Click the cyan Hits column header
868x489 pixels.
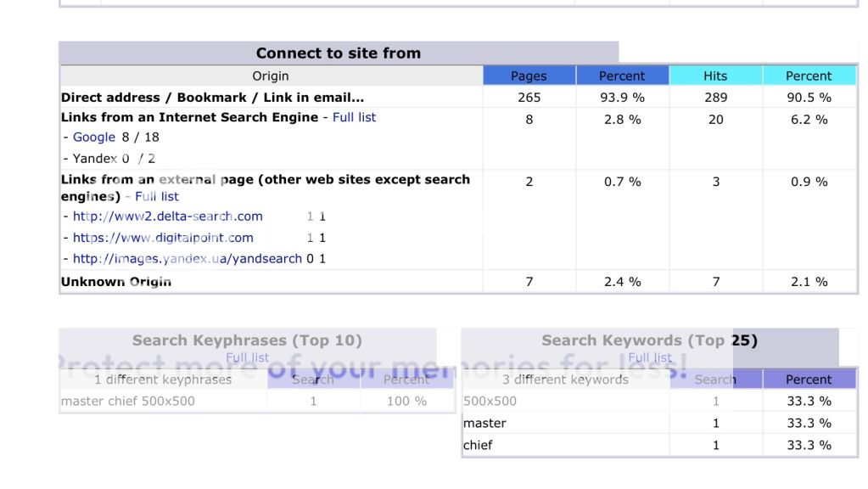point(715,76)
